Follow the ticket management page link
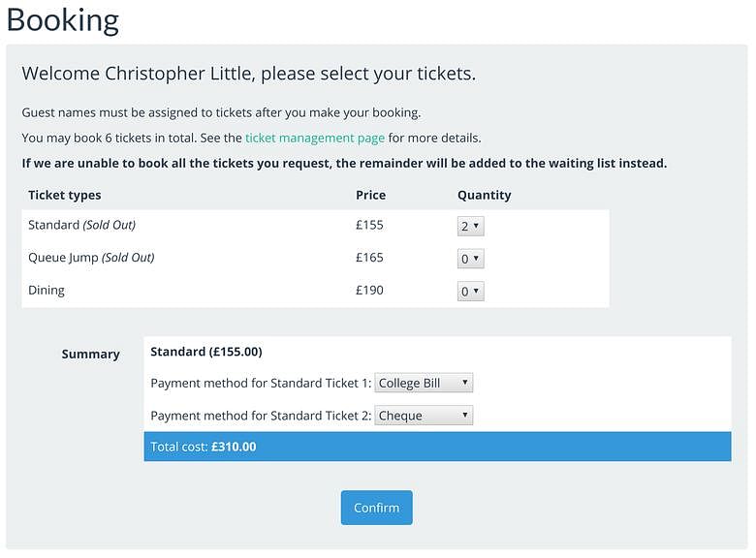This screenshot has height=558, width=756. [315, 138]
